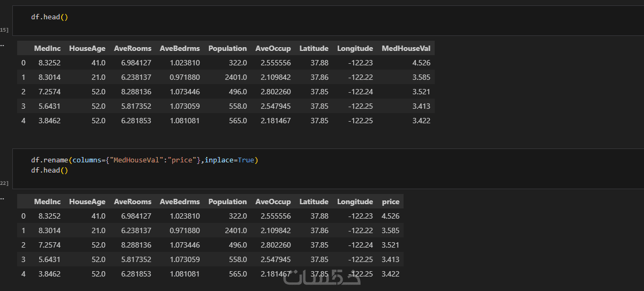Click execution count 22 beside the second cell

(4, 183)
